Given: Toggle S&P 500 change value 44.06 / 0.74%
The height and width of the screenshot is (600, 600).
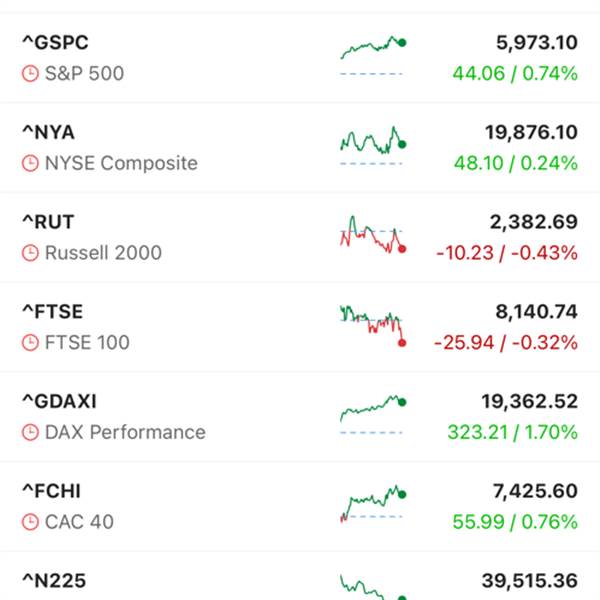Looking at the screenshot, I should [515, 73].
